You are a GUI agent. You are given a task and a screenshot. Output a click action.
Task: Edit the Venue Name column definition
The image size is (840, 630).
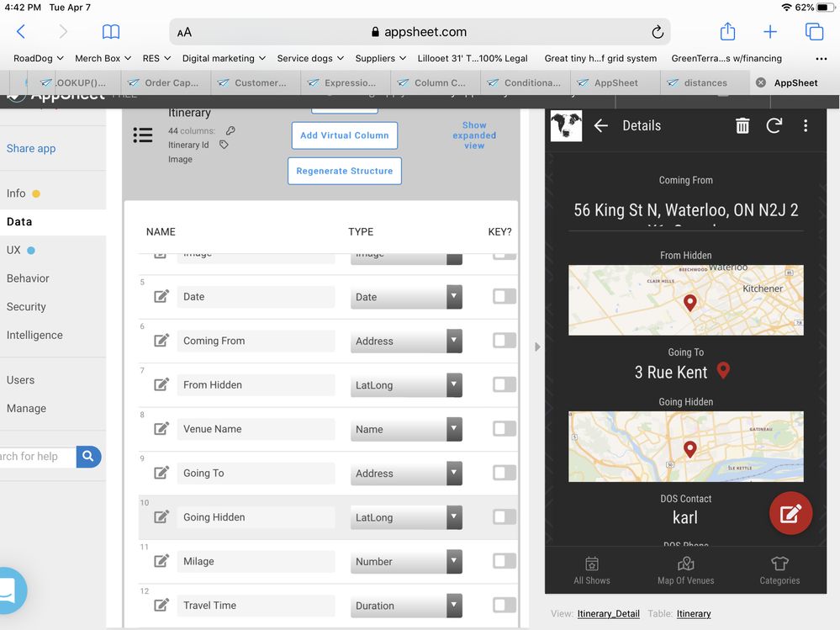(x=161, y=429)
